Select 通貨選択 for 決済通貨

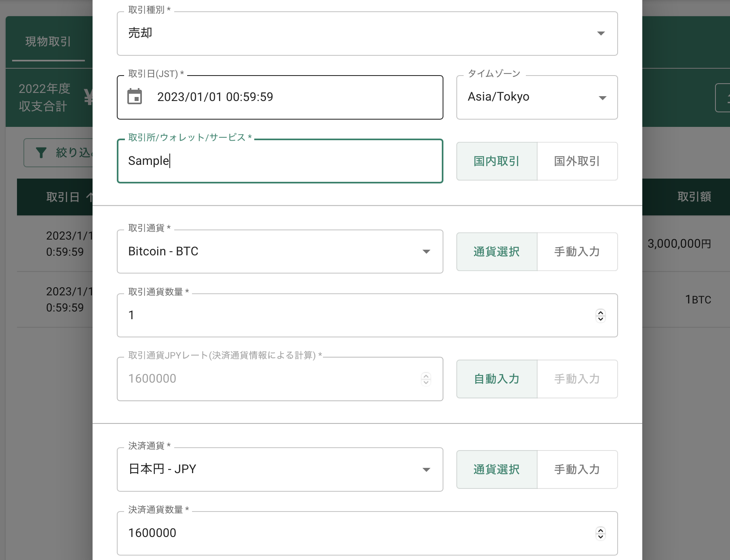497,469
